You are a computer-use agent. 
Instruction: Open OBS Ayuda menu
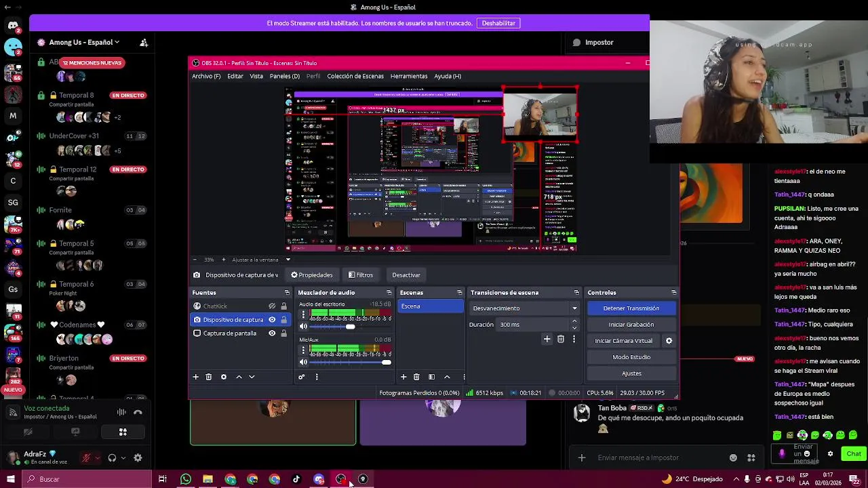coord(448,76)
